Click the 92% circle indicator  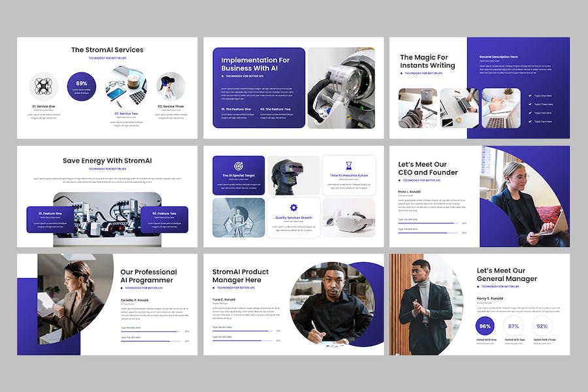coord(542,326)
